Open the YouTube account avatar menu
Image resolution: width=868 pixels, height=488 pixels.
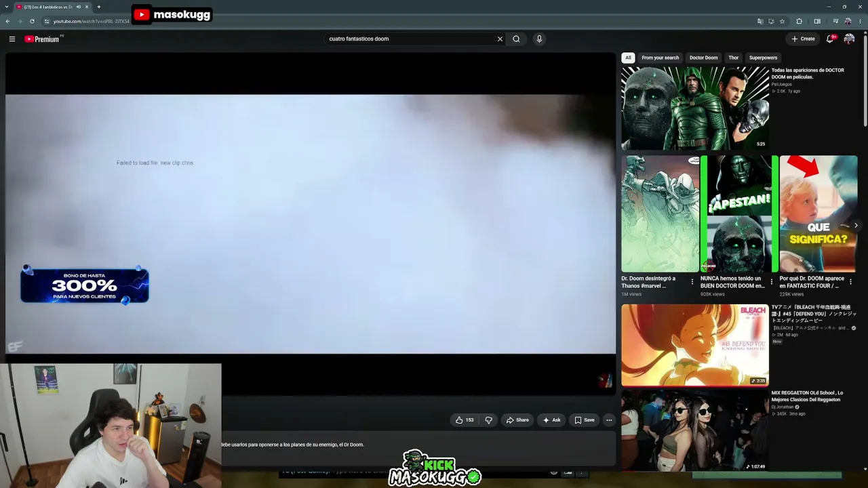coord(849,39)
